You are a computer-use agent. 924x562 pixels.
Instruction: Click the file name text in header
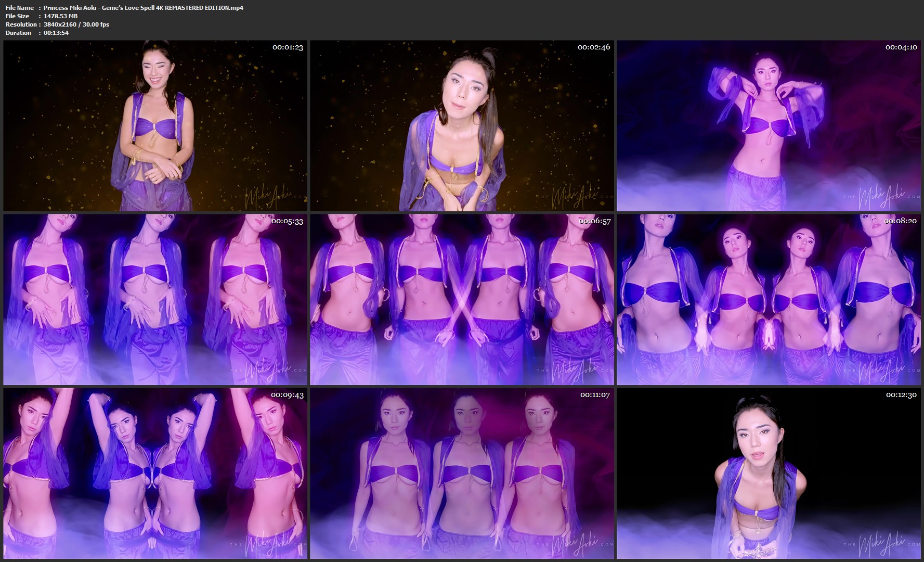click(x=143, y=8)
